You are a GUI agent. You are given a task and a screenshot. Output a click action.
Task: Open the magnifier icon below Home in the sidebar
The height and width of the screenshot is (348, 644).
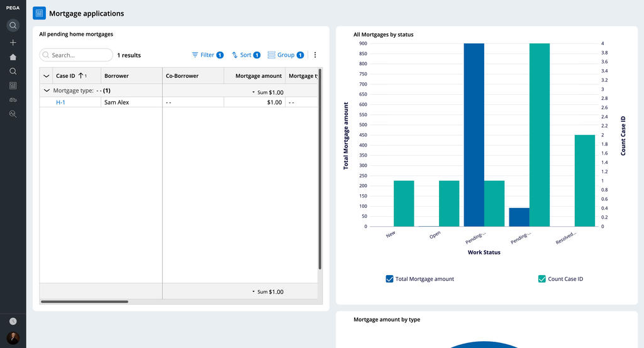13,72
